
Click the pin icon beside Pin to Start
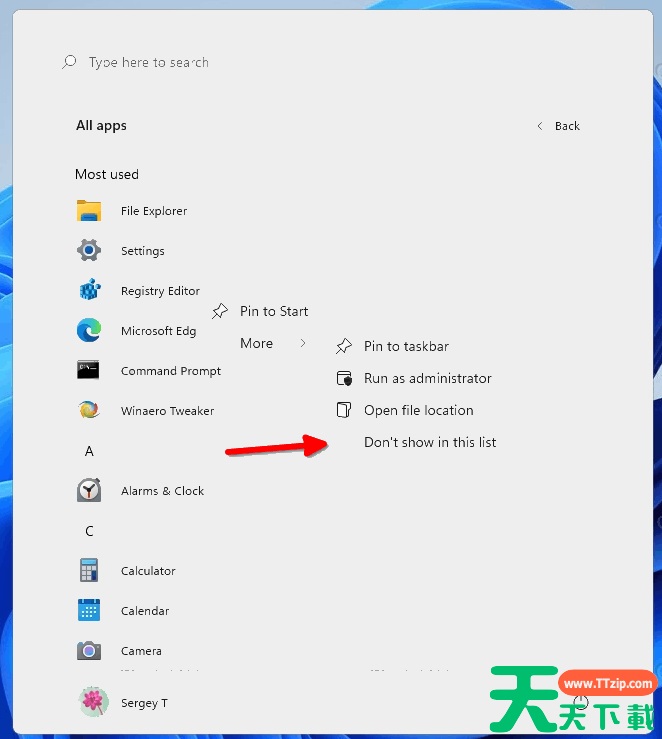pyautogui.click(x=220, y=311)
